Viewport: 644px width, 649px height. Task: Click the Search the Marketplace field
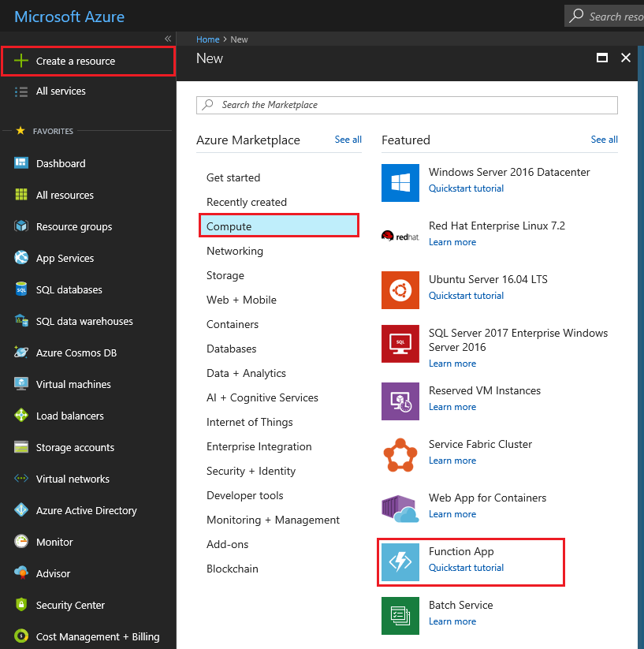point(407,105)
